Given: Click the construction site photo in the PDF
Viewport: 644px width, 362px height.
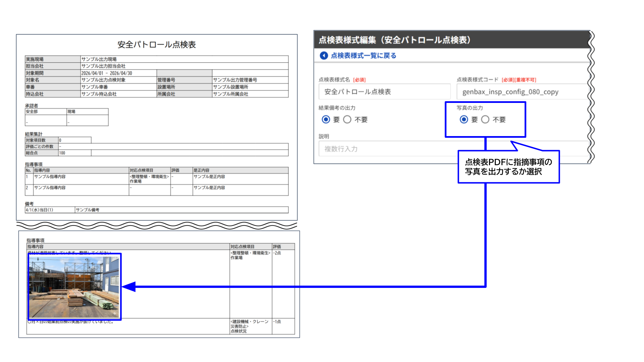Looking at the screenshot, I should [74, 287].
